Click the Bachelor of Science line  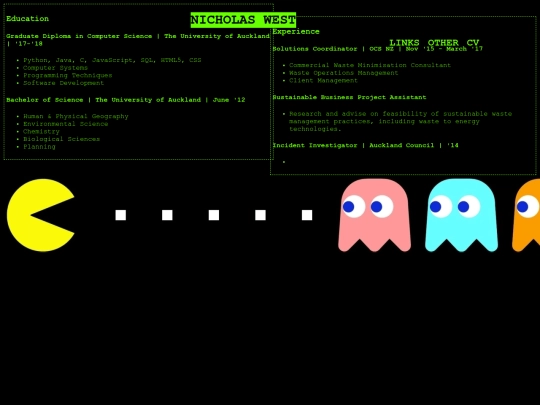coord(126,100)
